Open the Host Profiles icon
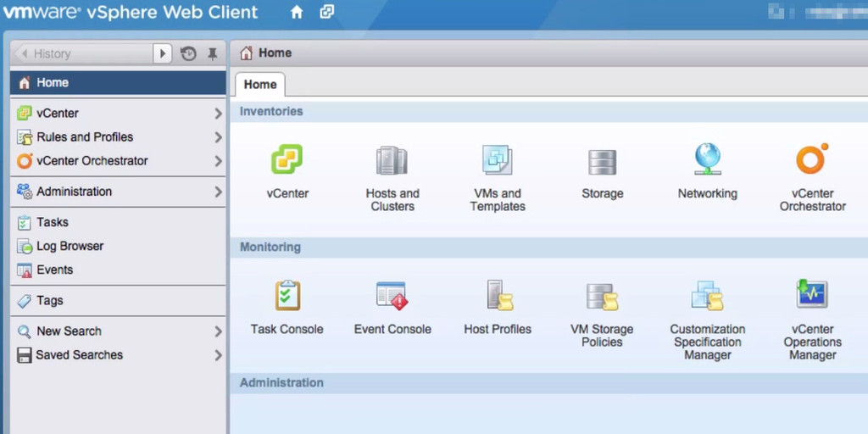Image resolution: width=868 pixels, height=434 pixels. point(500,295)
